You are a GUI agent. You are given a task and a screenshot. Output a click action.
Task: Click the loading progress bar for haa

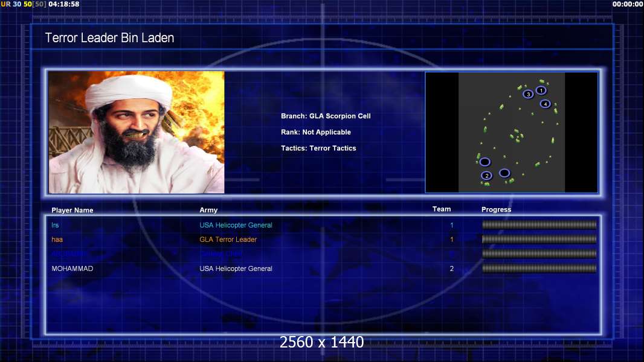tap(539, 239)
